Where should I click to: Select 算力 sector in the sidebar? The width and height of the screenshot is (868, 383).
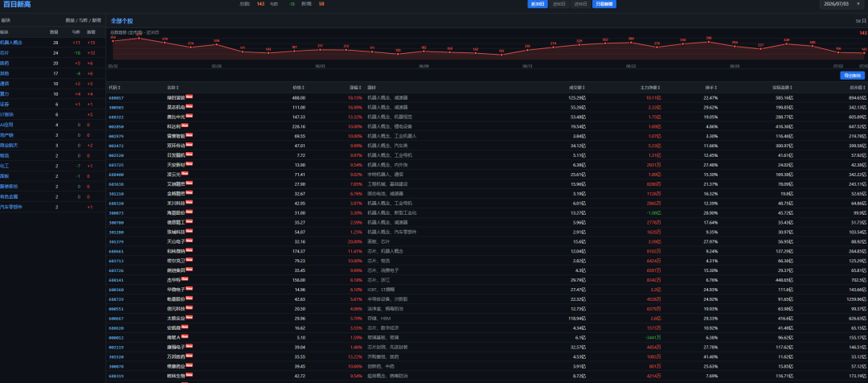click(5, 93)
